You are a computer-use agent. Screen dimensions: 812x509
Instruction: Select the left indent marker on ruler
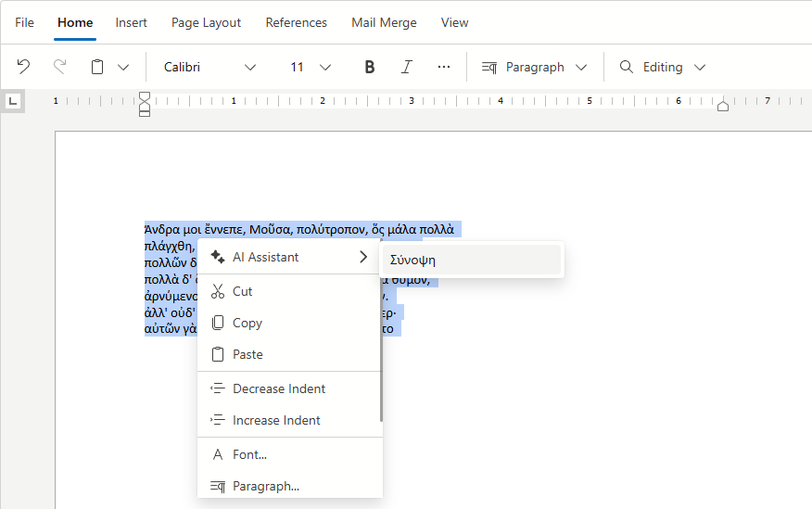point(145,105)
